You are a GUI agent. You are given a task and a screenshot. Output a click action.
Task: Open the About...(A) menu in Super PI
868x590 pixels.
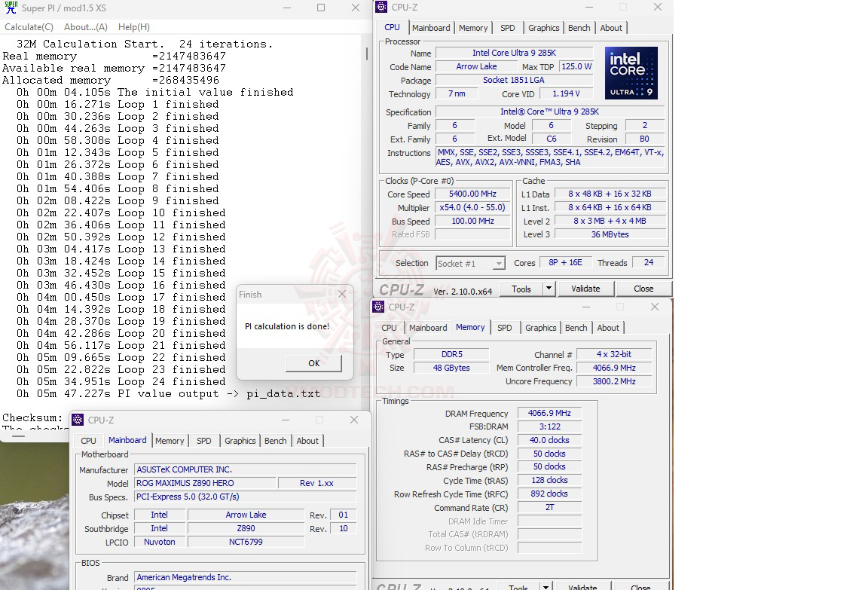[x=86, y=26]
